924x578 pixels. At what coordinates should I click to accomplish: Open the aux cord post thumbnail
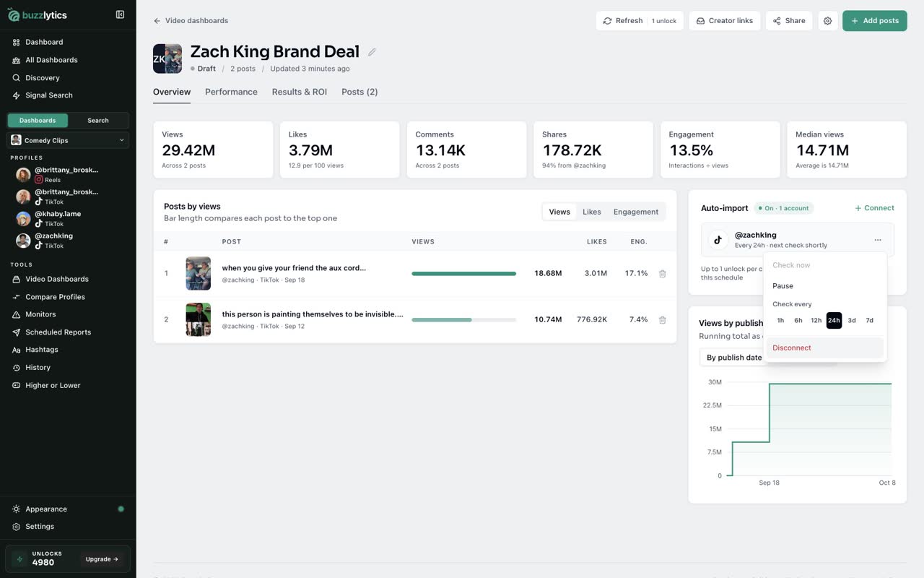198,274
